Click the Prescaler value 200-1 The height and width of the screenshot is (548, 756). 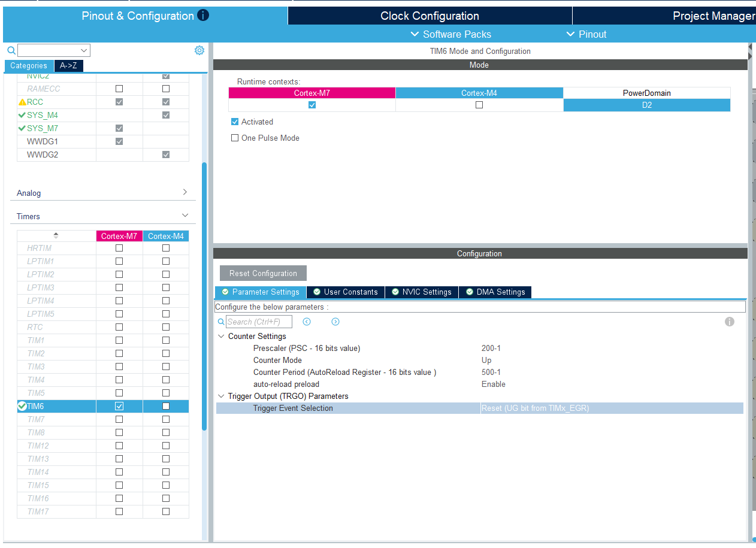pos(491,348)
